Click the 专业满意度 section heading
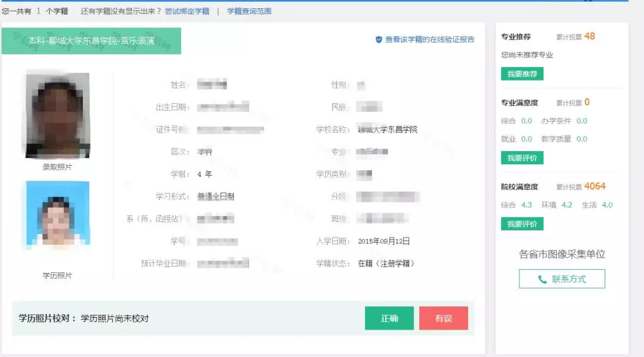 point(519,103)
